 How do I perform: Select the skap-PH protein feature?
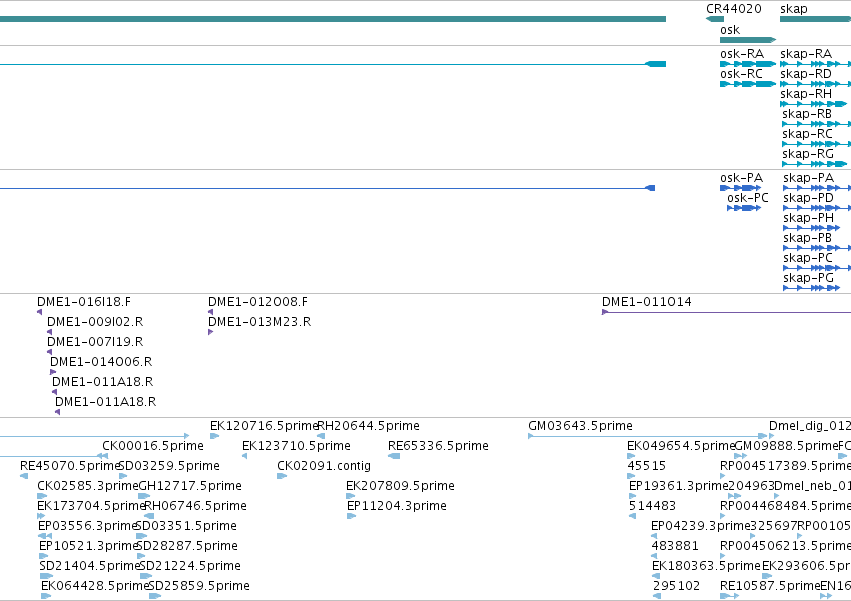[811, 228]
